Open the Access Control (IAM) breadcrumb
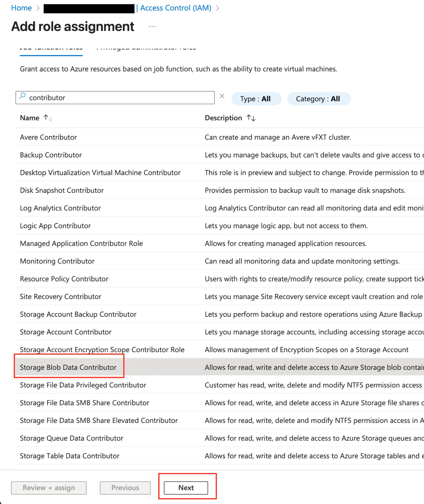The width and height of the screenshot is (424, 504). pos(175,8)
